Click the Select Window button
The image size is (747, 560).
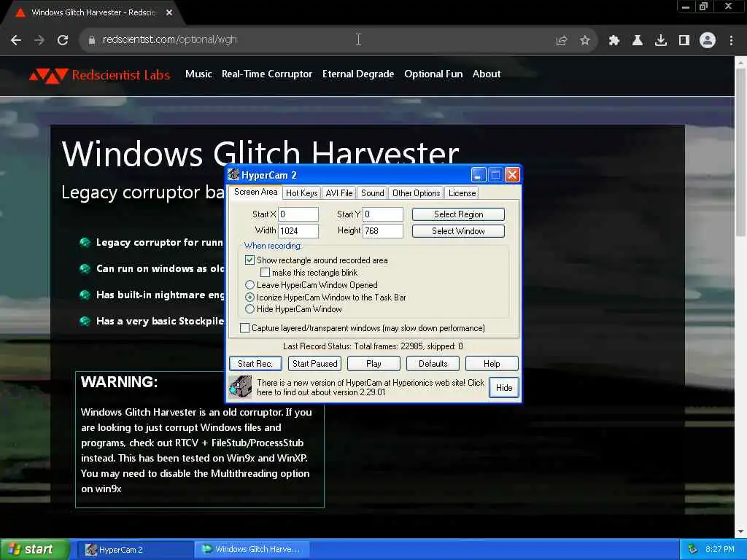458,231
